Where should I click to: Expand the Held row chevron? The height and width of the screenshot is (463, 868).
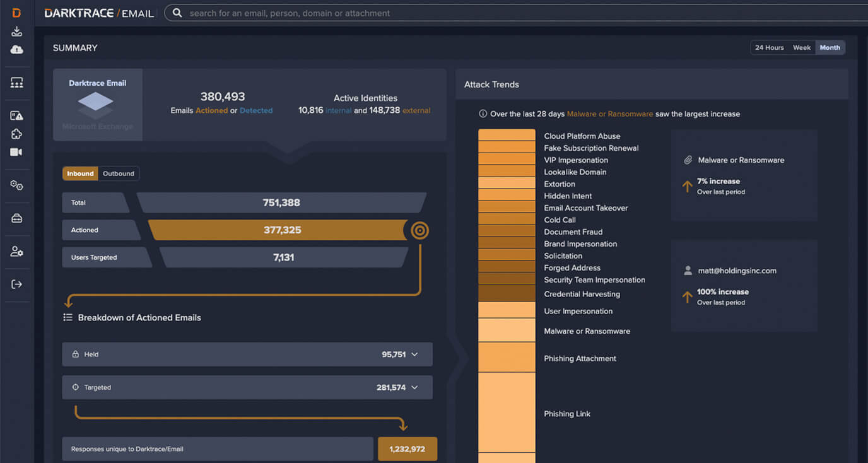click(x=414, y=355)
